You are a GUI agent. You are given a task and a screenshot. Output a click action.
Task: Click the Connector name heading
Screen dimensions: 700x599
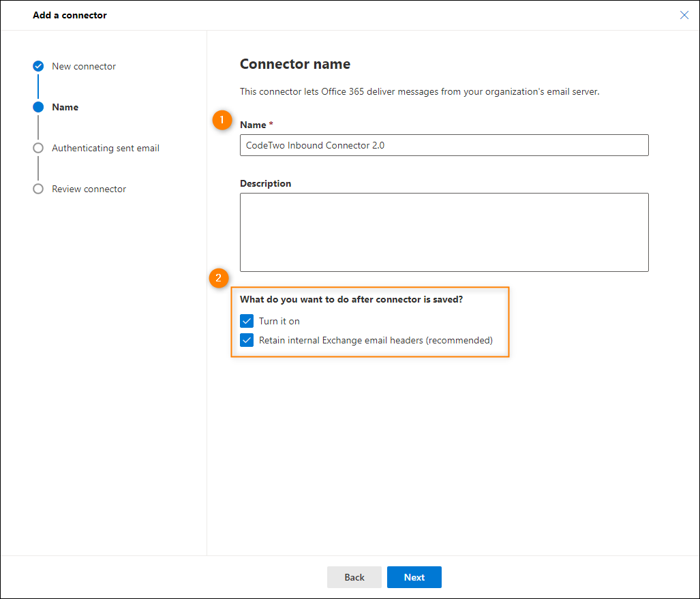click(295, 64)
